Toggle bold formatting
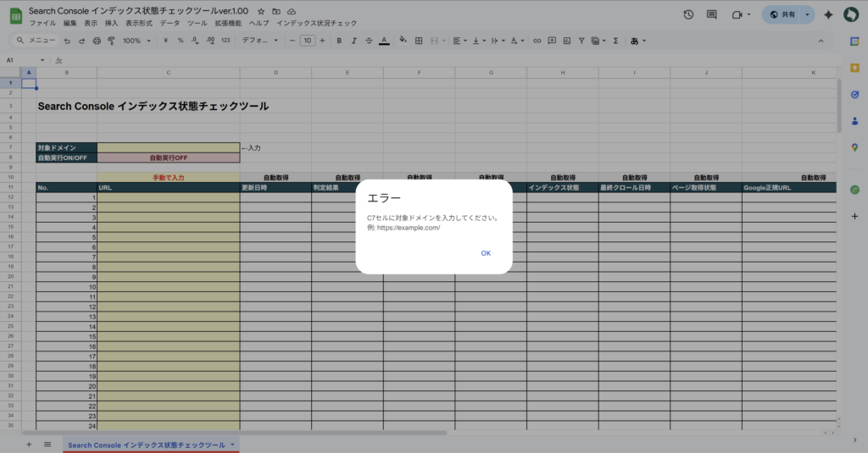868x453 pixels. click(340, 41)
